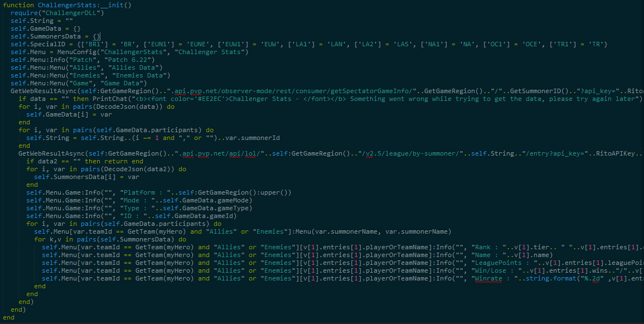Click the pairs(DecodeJson(data2)) loop line
Screen dimensions: 644x324
pos(106,169)
